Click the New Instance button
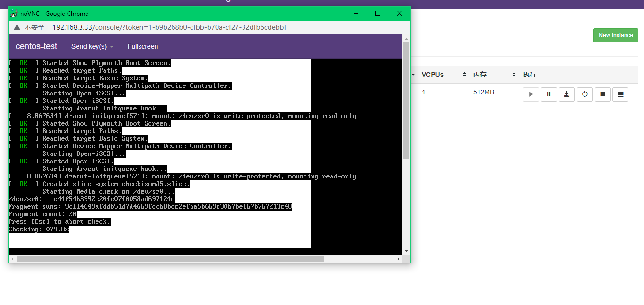This screenshot has width=644, height=305. [x=616, y=35]
